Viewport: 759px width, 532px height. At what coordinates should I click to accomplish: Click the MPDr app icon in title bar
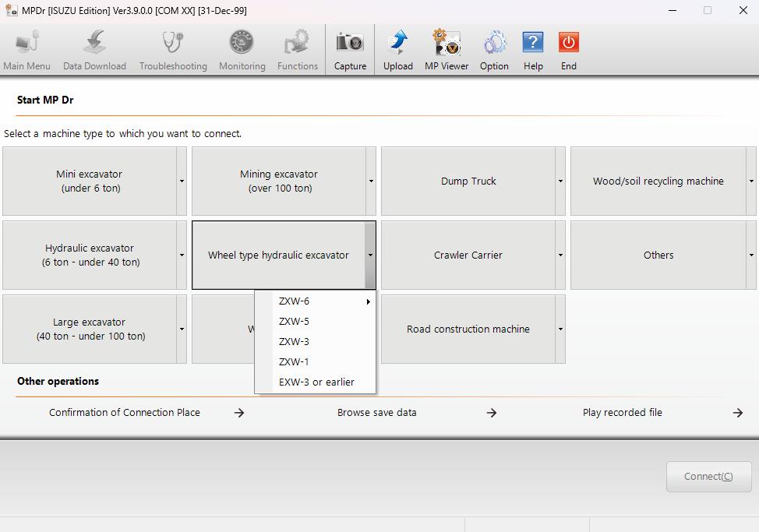(11, 9)
